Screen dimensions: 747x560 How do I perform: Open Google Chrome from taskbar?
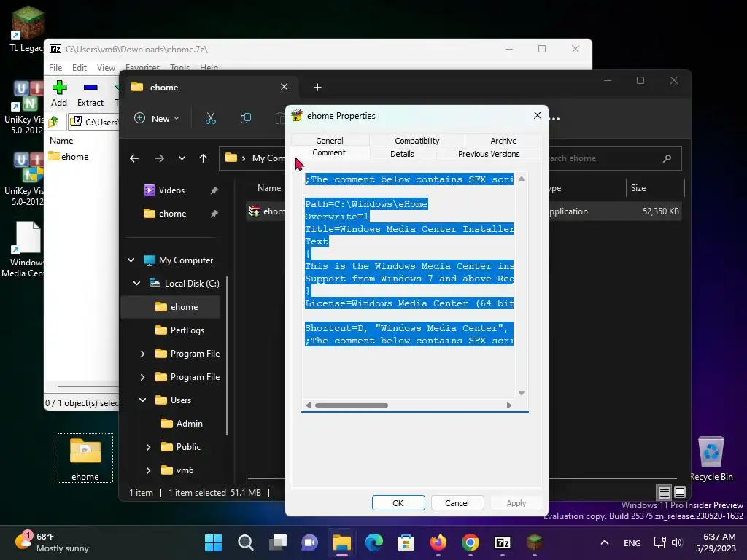pyautogui.click(x=471, y=542)
